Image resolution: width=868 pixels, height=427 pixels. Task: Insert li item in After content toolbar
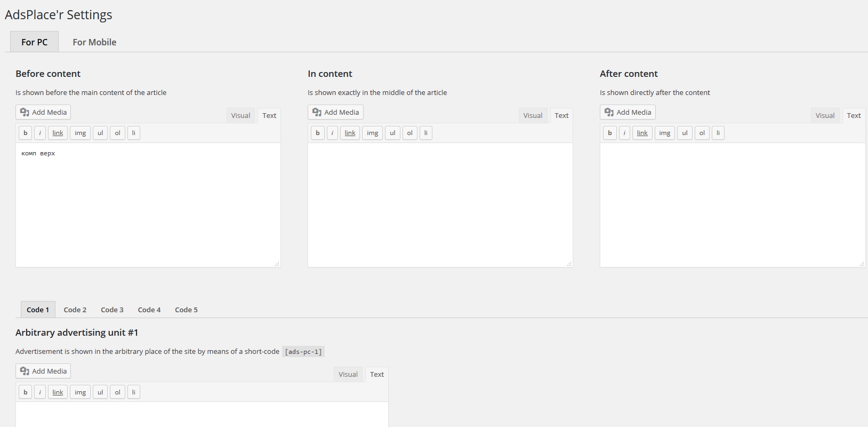click(x=718, y=133)
